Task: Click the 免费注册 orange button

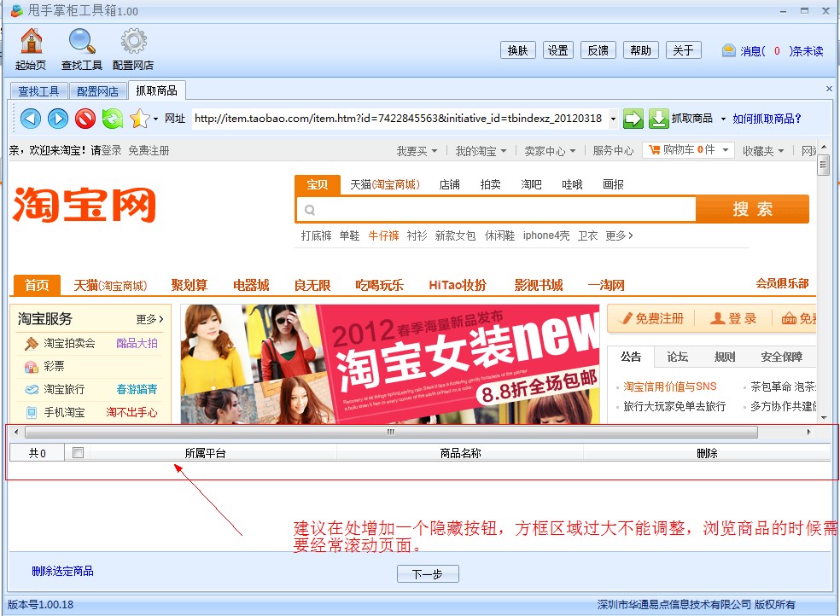Action: pyautogui.click(x=650, y=318)
